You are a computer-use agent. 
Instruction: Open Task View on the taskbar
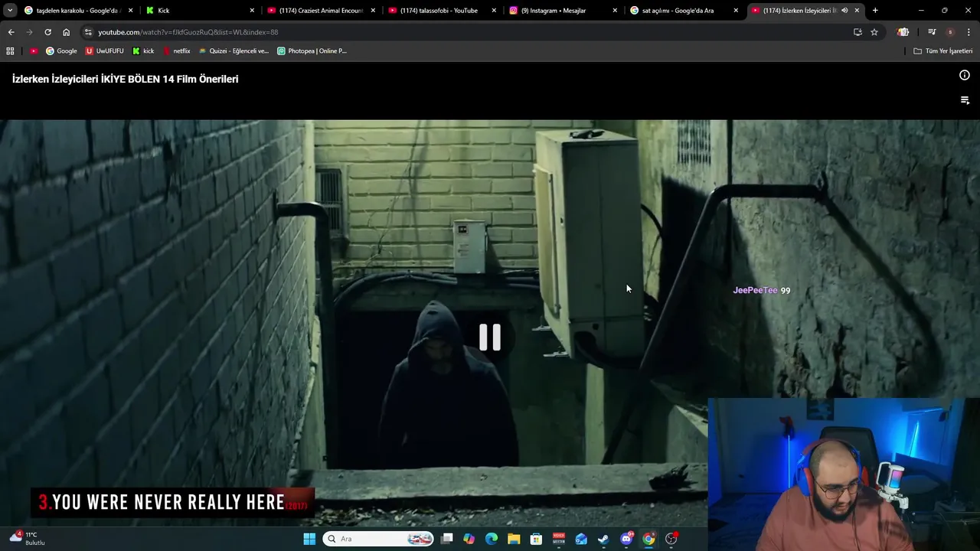[447, 539]
